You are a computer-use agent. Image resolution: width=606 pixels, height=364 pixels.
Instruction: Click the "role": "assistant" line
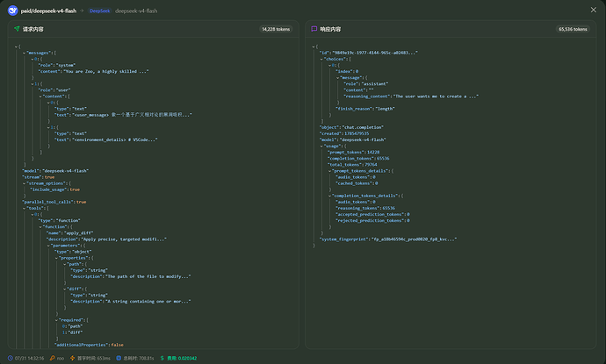365,83
